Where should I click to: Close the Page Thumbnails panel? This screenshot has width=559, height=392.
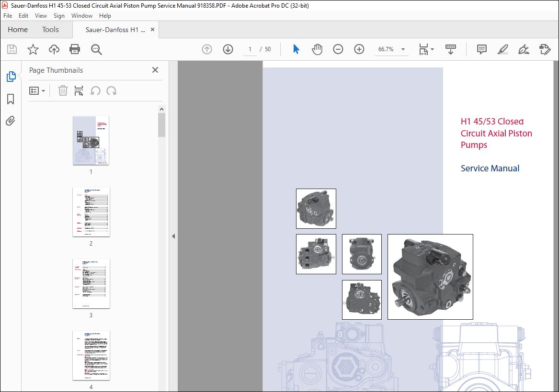pyautogui.click(x=155, y=70)
